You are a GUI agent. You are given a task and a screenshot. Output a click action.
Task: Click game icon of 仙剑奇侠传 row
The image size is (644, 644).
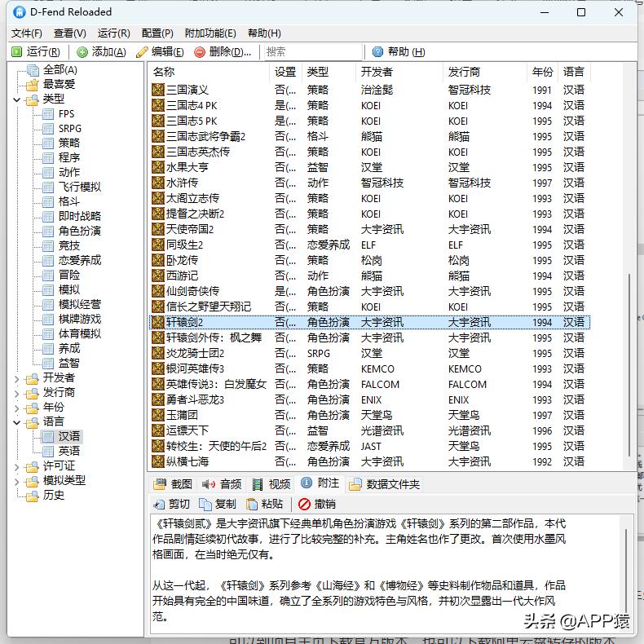tap(158, 291)
